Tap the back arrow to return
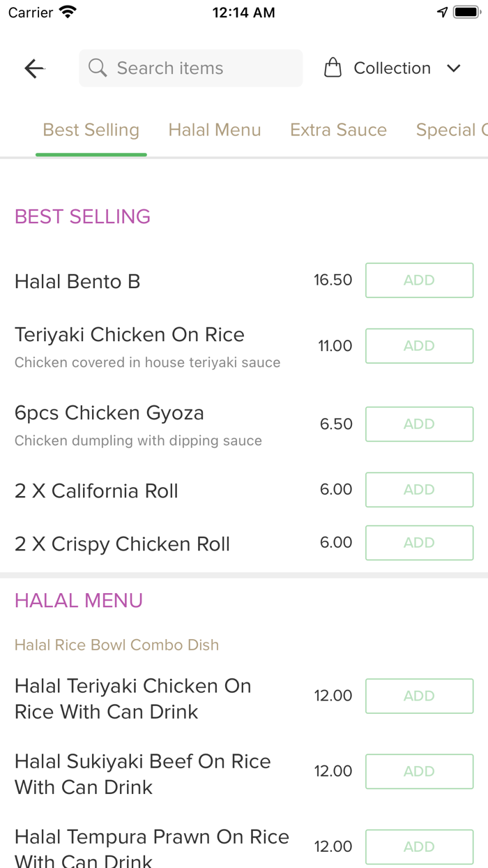 point(33,68)
